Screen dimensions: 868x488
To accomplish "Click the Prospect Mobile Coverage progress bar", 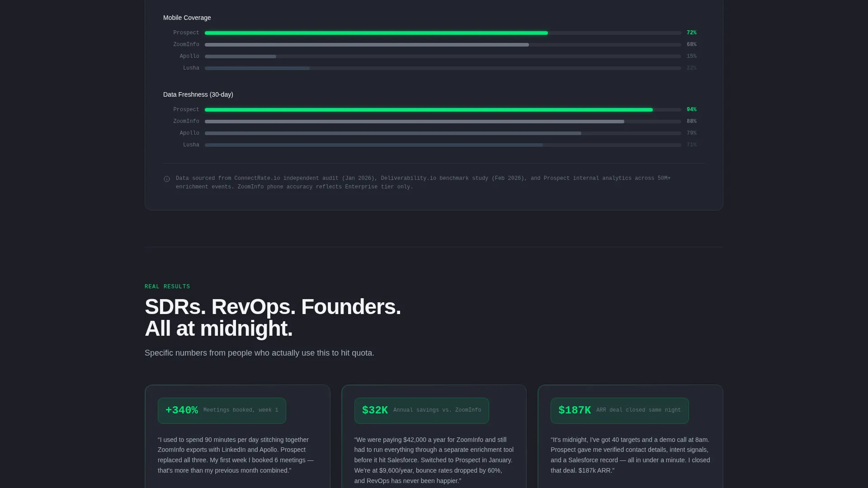I will [443, 33].
